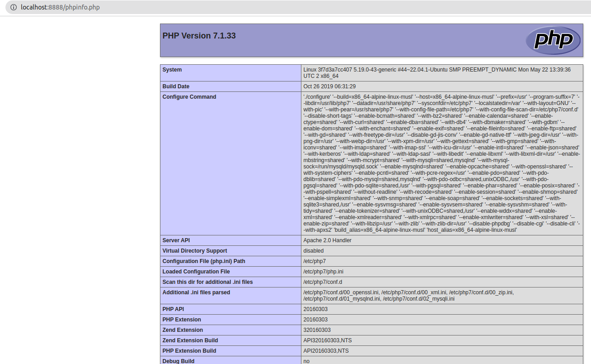591x364 pixels.
Task: Click the API20160303,NTS value
Action: click(x=326, y=351)
